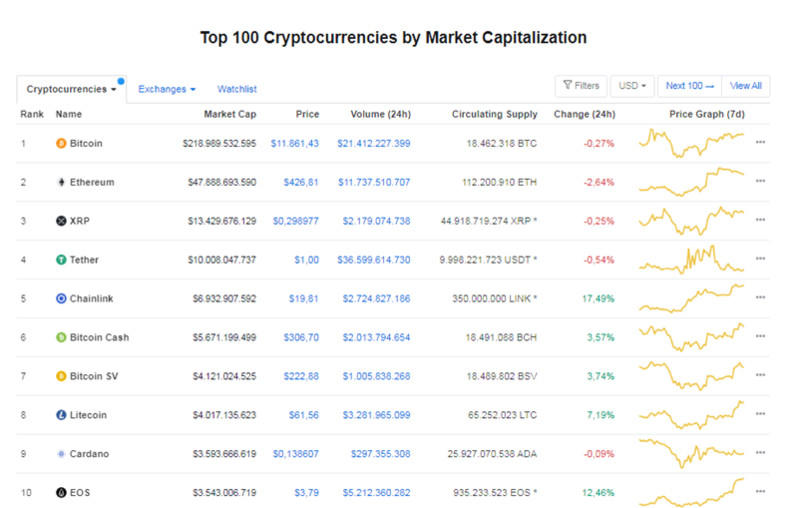Screen dimensions: 798x508
Task: Open the Cryptocurrencies dropdown tab
Action: 71,89
